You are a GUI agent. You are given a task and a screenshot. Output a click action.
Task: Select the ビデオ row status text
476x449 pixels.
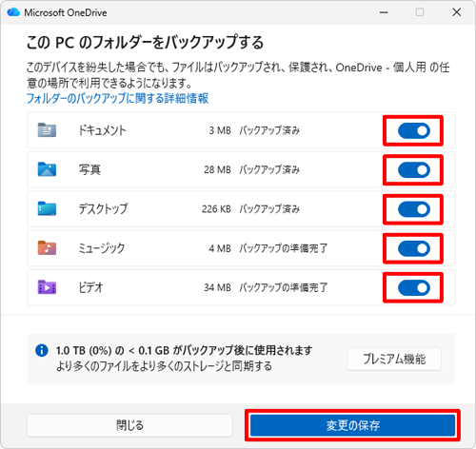[x=284, y=287]
